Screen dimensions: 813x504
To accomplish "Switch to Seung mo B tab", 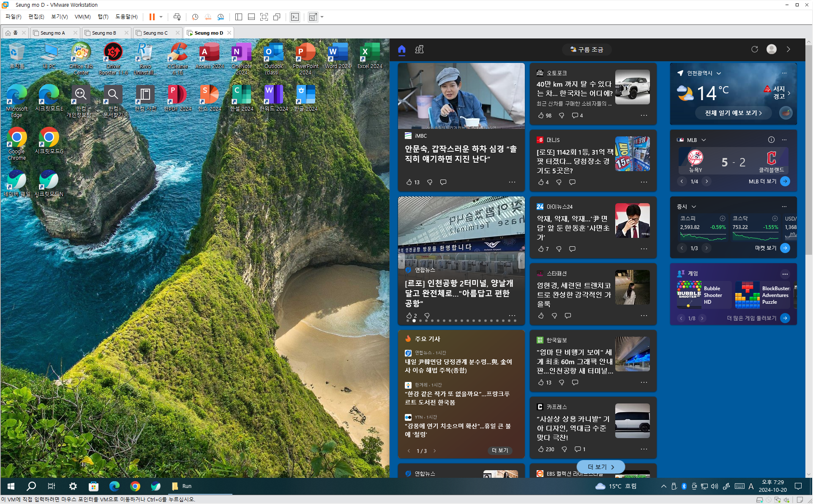I will (x=104, y=33).
